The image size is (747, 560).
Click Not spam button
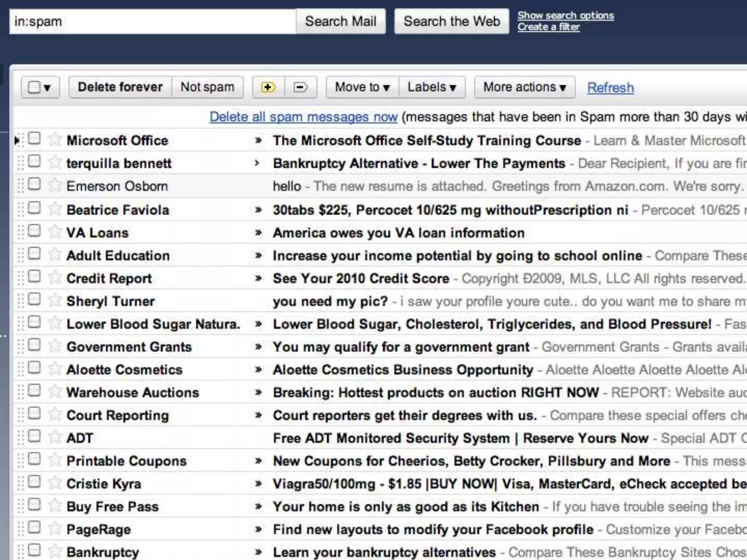(x=208, y=87)
